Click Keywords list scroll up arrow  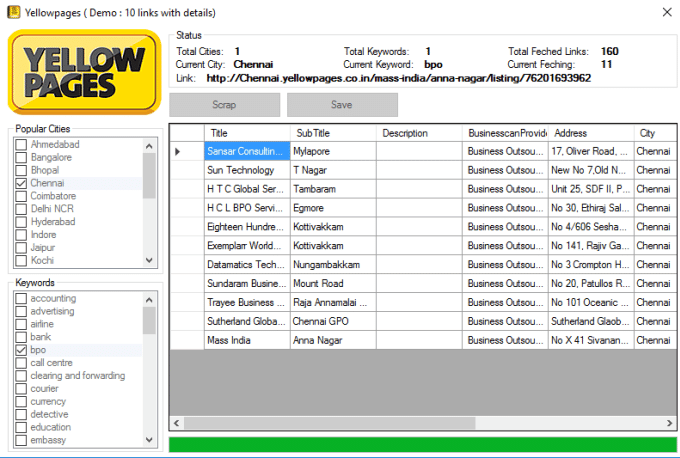point(149,300)
